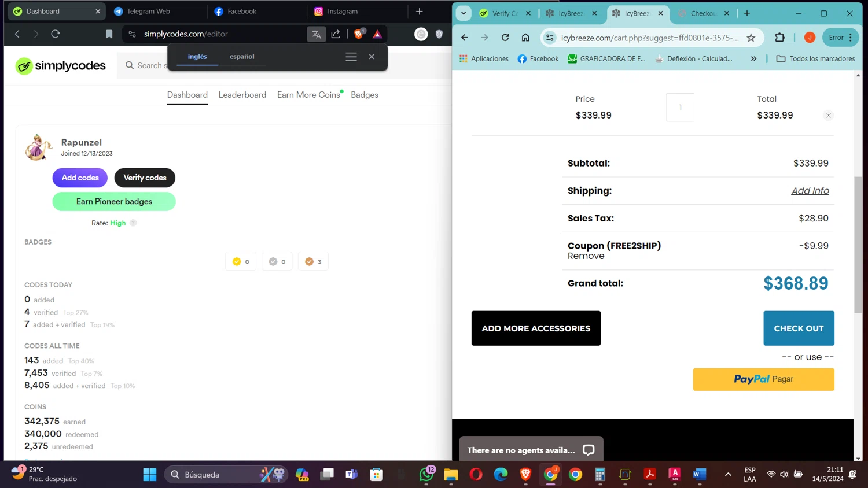This screenshot has height=488, width=868.
Task: Open the Badges tab on simplycodes
Action: click(365, 95)
